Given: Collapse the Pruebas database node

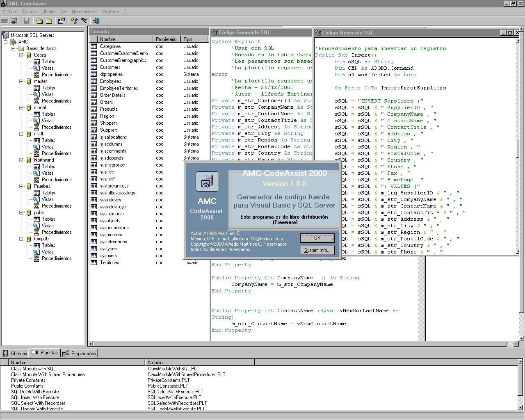Looking at the screenshot, I should (x=21, y=186).
